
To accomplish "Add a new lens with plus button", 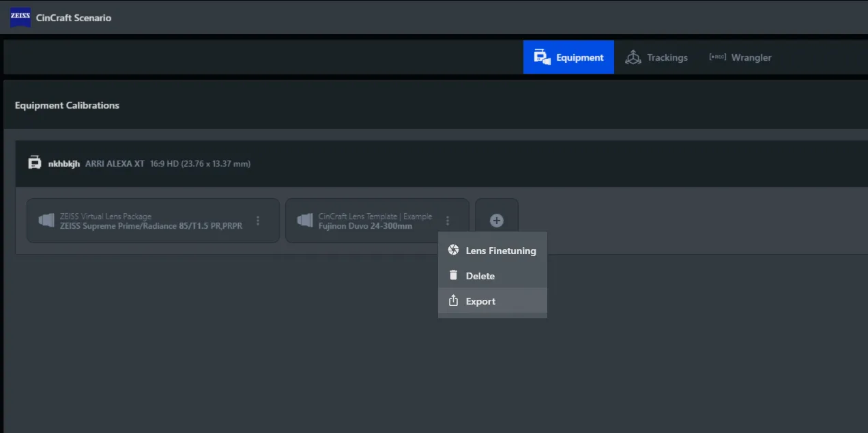I will [x=497, y=221].
